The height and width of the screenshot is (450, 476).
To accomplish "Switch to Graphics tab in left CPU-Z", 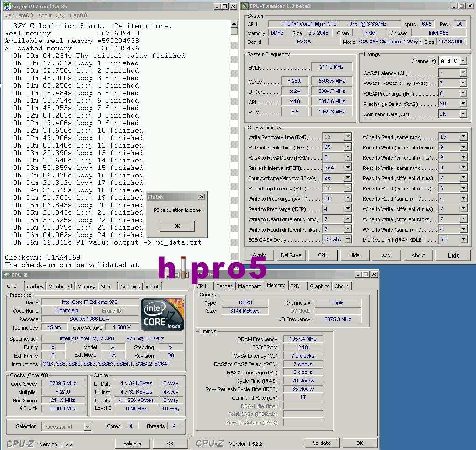I will 130,286.
